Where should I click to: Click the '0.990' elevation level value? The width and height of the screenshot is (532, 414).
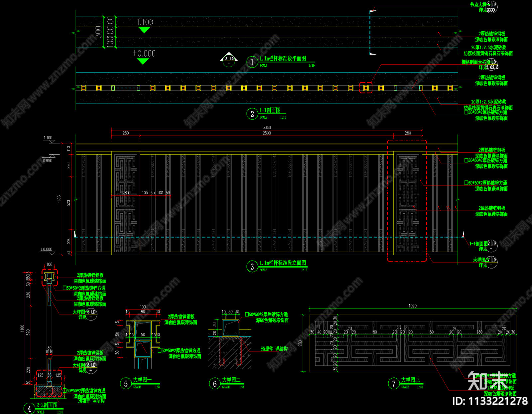48,161
